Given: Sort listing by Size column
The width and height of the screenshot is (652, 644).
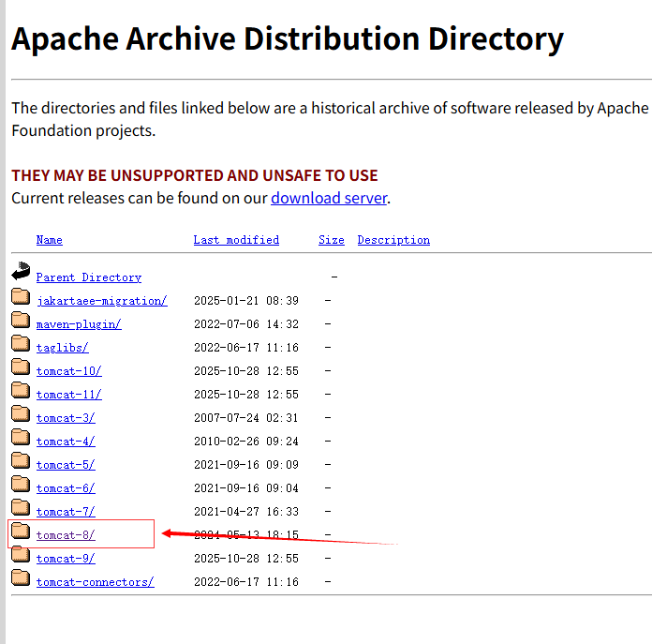Looking at the screenshot, I should (x=332, y=240).
